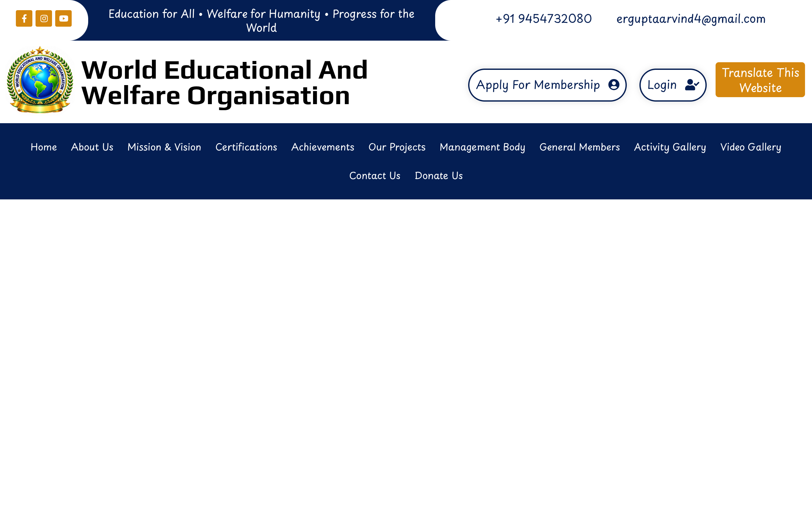Navigate to Our Projects
Screen dimensions: 812x508
coord(396,147)
